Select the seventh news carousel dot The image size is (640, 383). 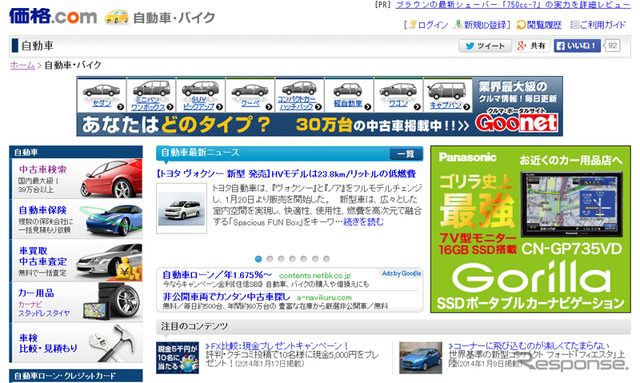[x=327, y=259]
